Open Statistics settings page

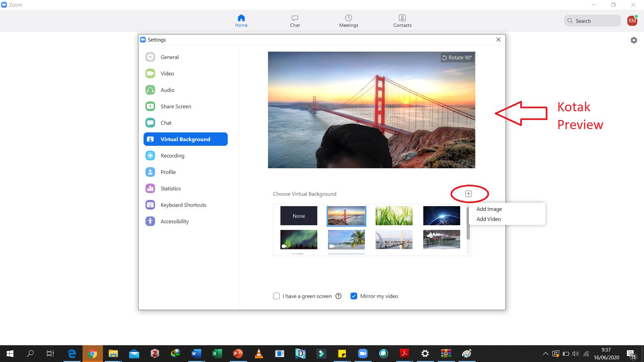point(170,188)
